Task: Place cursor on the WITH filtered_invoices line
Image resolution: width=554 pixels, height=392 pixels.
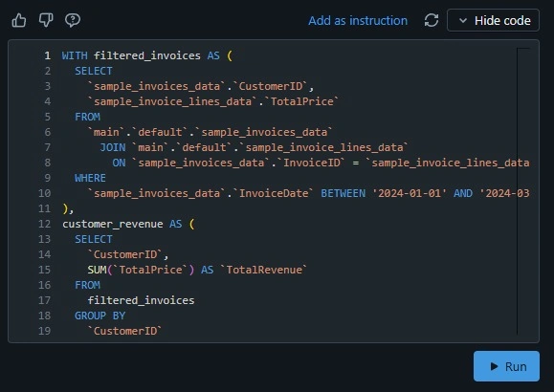Action: pyautogui.click(x=147, y=55)
